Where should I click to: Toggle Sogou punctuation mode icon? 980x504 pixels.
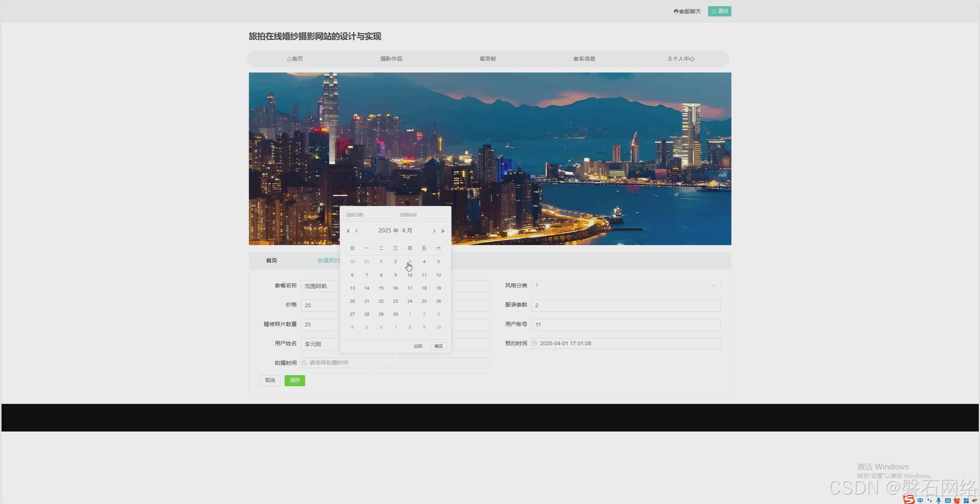(929, 500)
